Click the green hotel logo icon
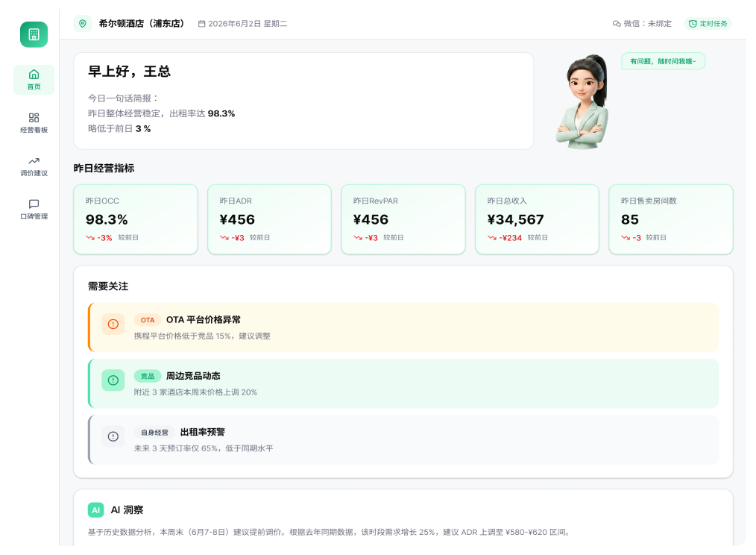756x555 pixels. (x=34, y=34)
